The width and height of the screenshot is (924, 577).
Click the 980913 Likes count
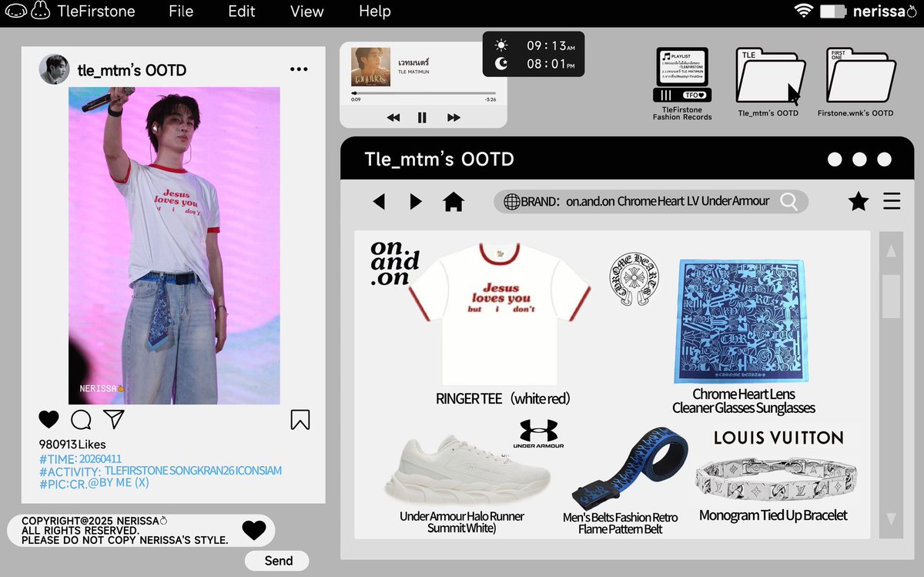click(x=72, y=444)
